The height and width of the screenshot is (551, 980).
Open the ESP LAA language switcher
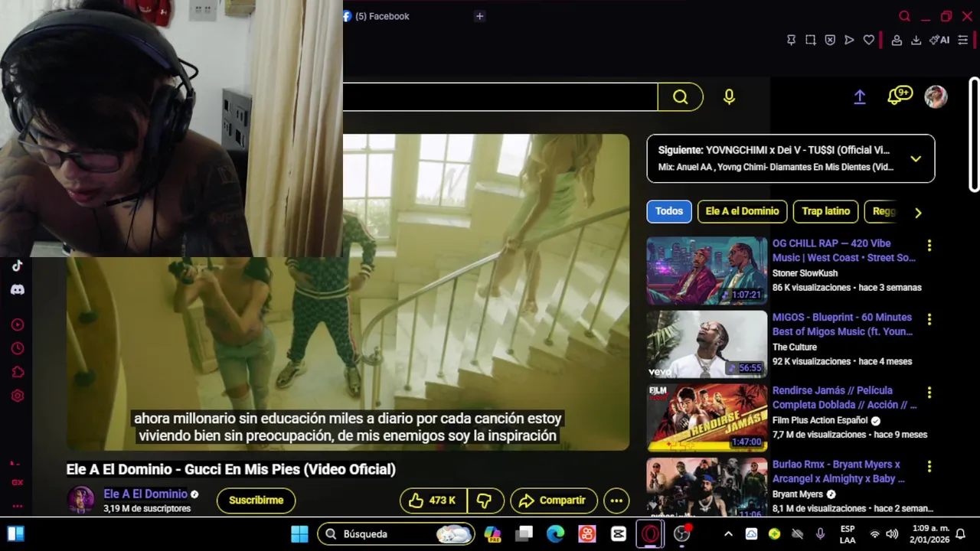pyautogui.click(x=848, y=534)
